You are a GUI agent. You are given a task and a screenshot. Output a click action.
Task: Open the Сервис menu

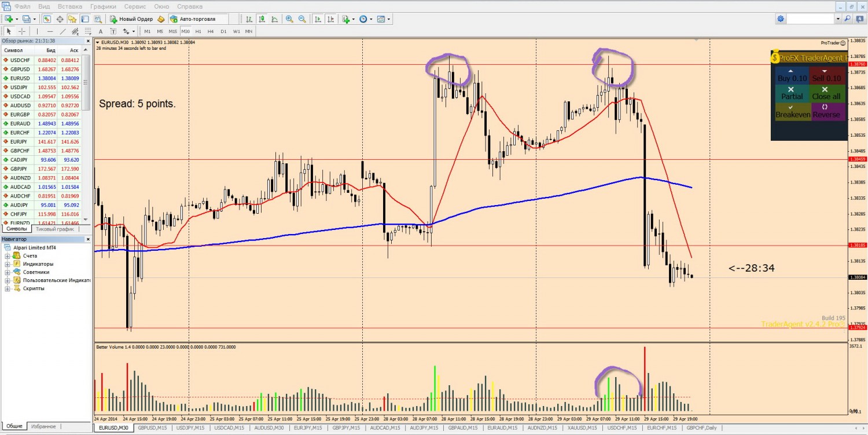[x=135, y=6]
